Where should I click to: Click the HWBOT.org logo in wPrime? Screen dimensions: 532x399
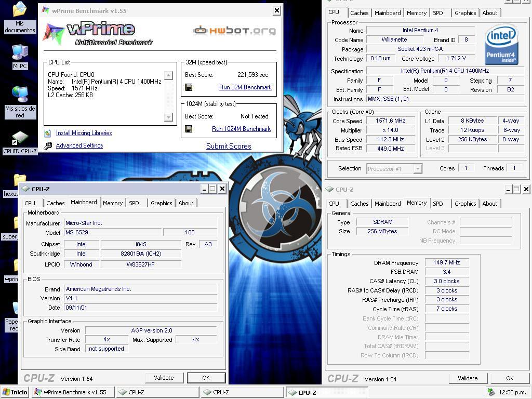[234, 31]
